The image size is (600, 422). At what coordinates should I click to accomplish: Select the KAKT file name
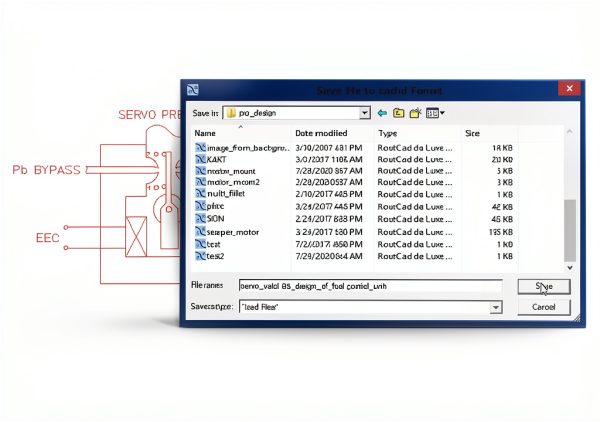217,159
